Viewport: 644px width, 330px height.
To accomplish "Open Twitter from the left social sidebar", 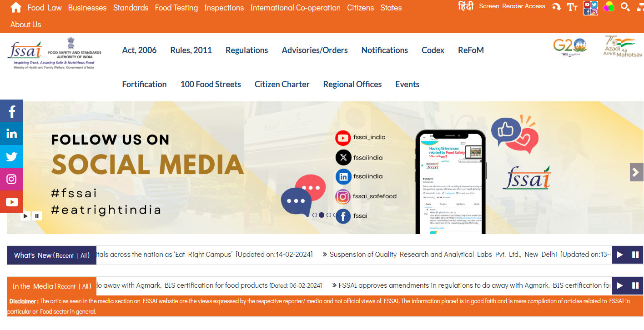I will coord(11,156).
